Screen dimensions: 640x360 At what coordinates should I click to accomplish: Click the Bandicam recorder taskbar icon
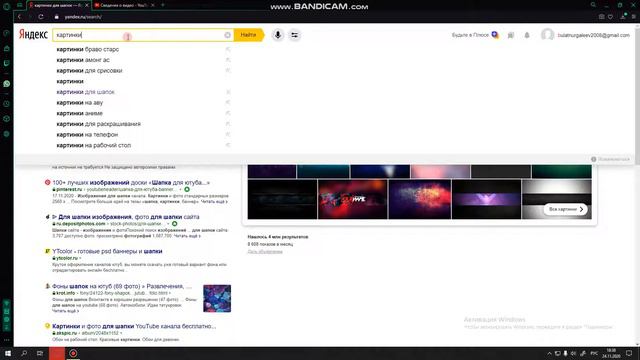(73, 353)
